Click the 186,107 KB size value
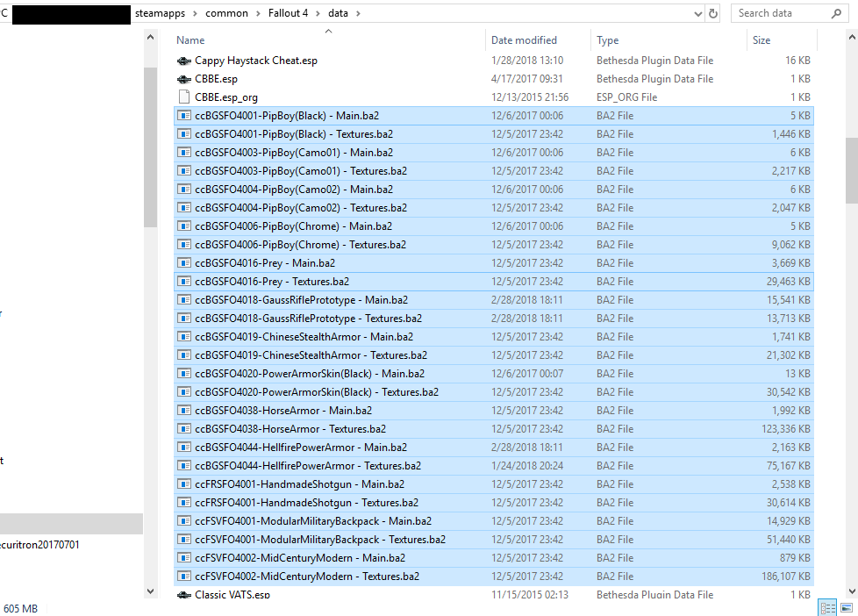The width and height of the screenshot is (858, 616). (x=786, y=577)
